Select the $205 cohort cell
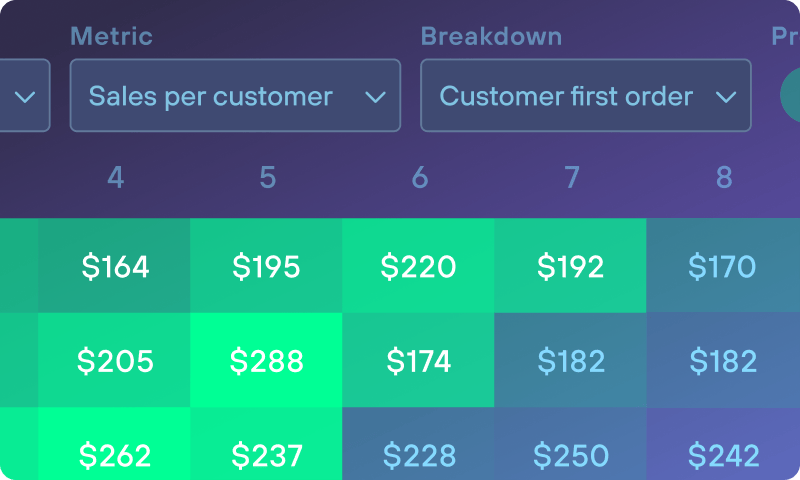This screenshot has height=480, width=800. pyautogui.click(x=115, y=361)
